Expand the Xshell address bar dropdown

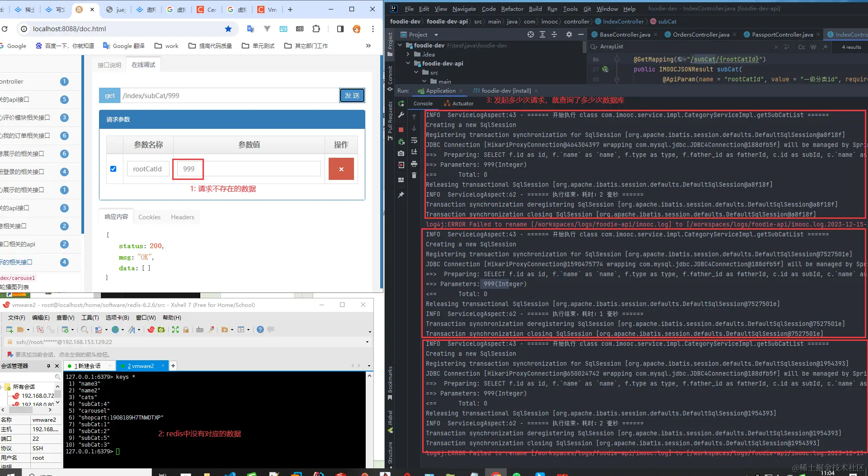tap(367, 342)
